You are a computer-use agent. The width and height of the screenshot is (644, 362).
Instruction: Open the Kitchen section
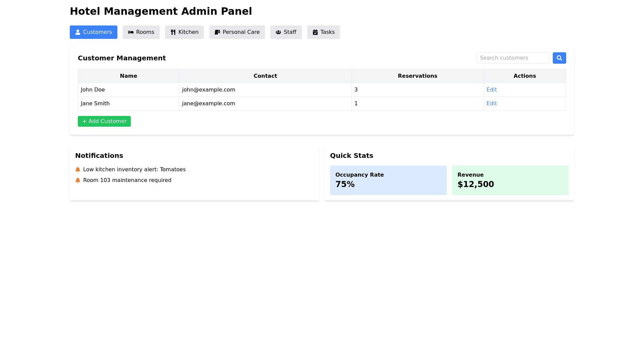(184, 32)
